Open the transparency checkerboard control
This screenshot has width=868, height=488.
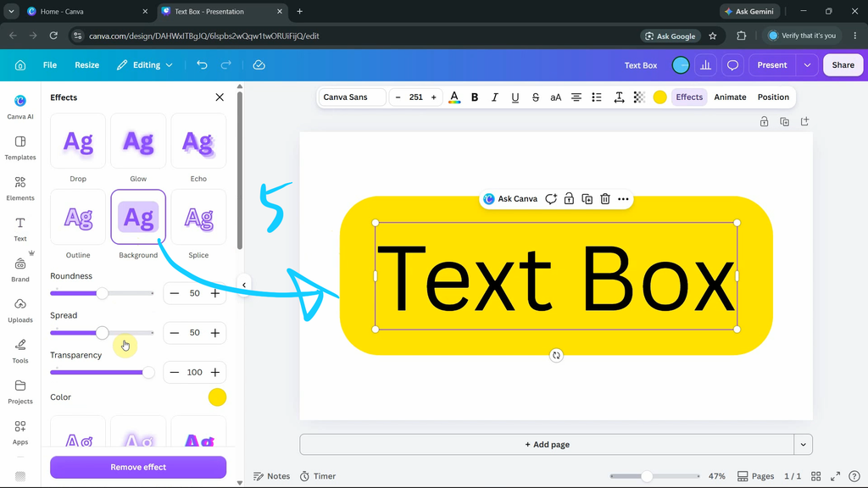639,97
